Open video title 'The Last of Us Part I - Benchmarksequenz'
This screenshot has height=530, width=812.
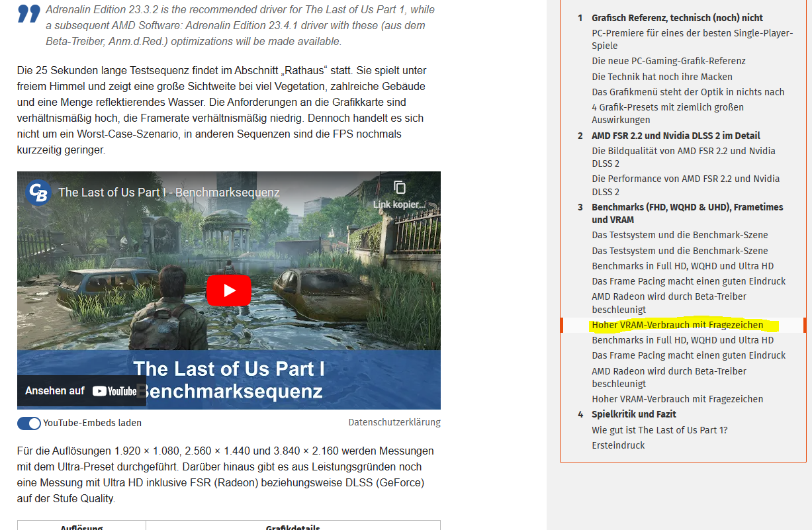coord(169,193)
